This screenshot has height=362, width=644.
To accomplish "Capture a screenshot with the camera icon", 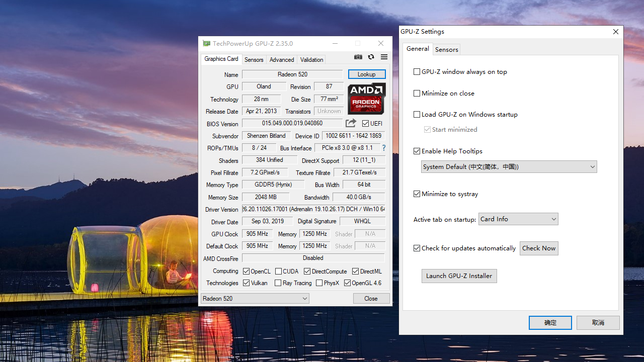I will (358, 57).
